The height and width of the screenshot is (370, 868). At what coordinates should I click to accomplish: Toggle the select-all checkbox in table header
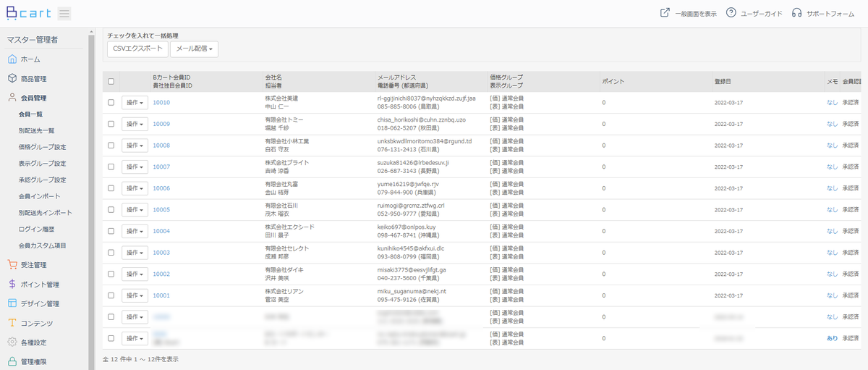pyautogui.click(x=111, y=81)
